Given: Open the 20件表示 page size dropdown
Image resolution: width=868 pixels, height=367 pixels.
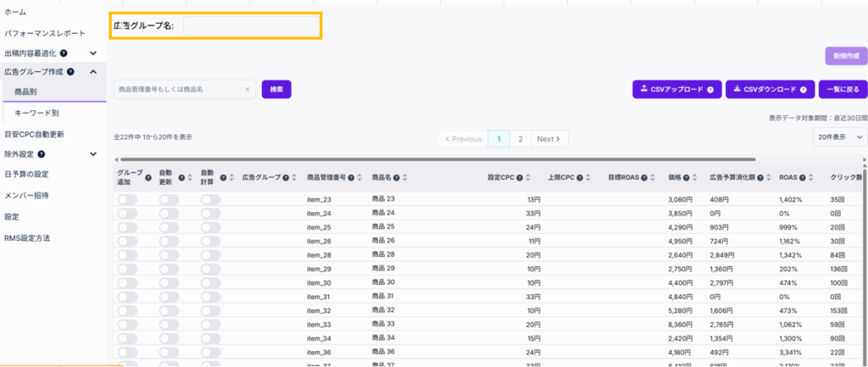Looking at the screenshot, I should 840,137.
